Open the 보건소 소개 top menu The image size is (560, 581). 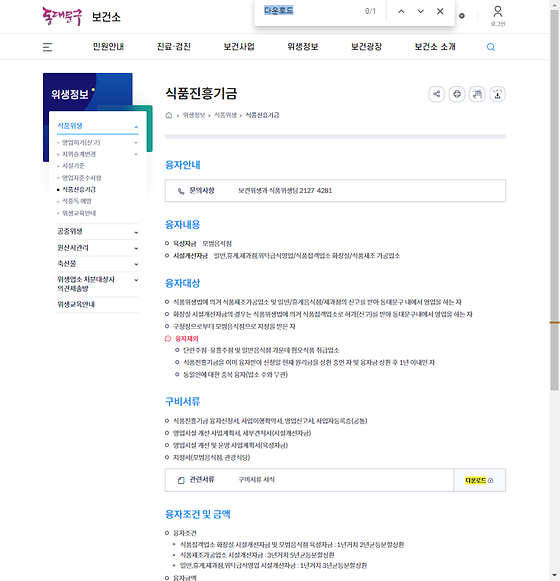click(x=435, y=47)
